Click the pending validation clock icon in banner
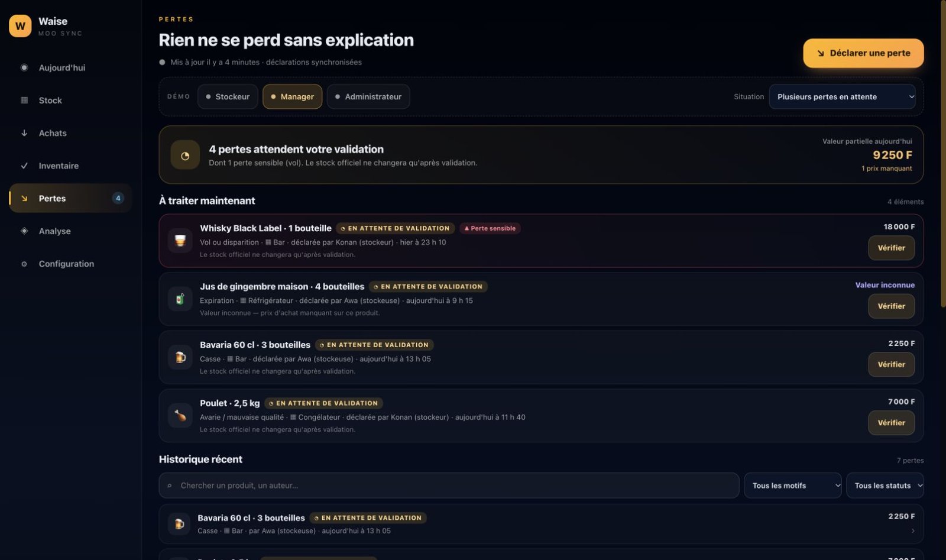The height and width of the screenshot is (560, 946). tap(185, 156)
